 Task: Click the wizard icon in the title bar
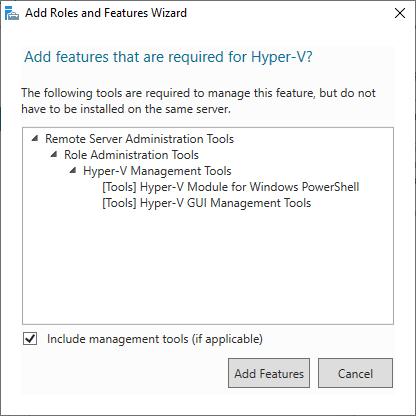tap(12, 13)
